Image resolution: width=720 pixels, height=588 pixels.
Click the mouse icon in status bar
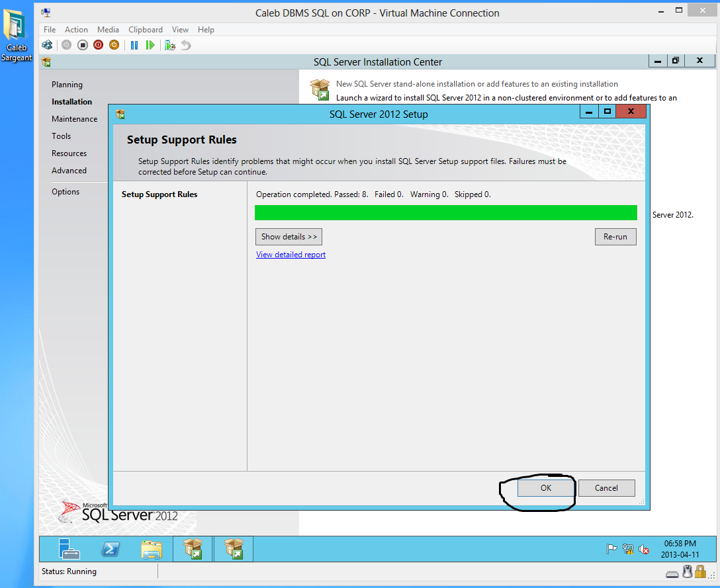pyautogui.click(x=688, y=571)
